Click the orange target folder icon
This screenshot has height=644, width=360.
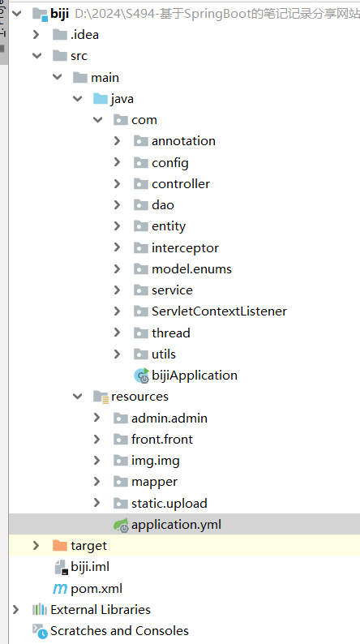(60, 546)
